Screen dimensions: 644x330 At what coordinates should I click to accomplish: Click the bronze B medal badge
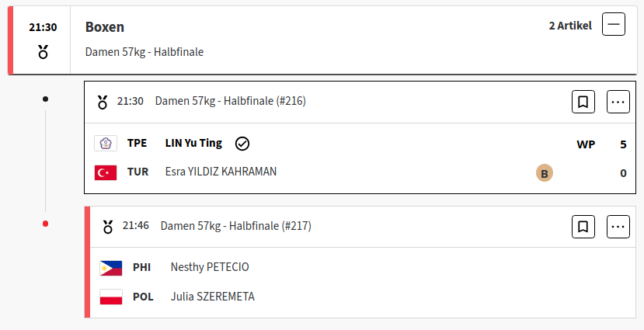click(x=545, y=173)
